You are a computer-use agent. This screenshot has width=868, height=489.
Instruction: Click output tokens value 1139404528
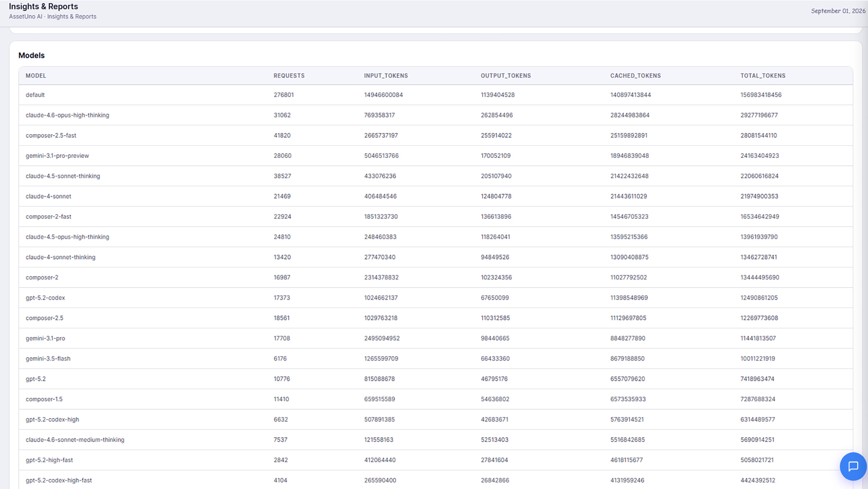point(498,95)
